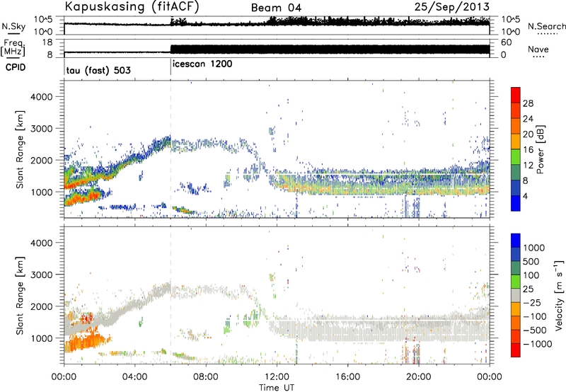Click the date '25/Sep/2013'
The image size is (566, 392).
452,6
